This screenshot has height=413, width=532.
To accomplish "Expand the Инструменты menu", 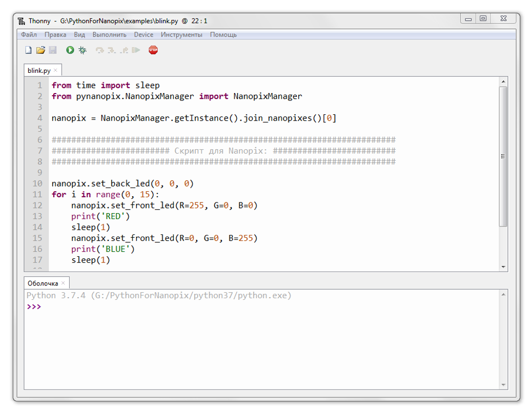I will coord(181,35).
